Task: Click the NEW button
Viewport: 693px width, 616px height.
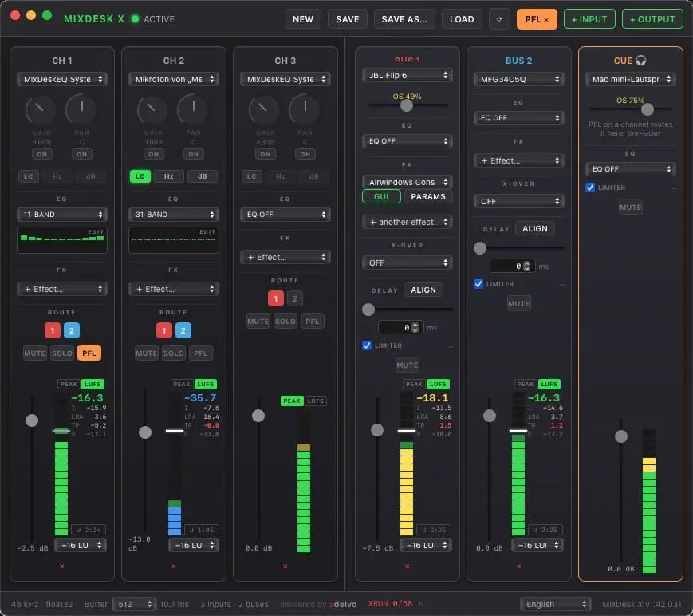Action: (303, 19)
